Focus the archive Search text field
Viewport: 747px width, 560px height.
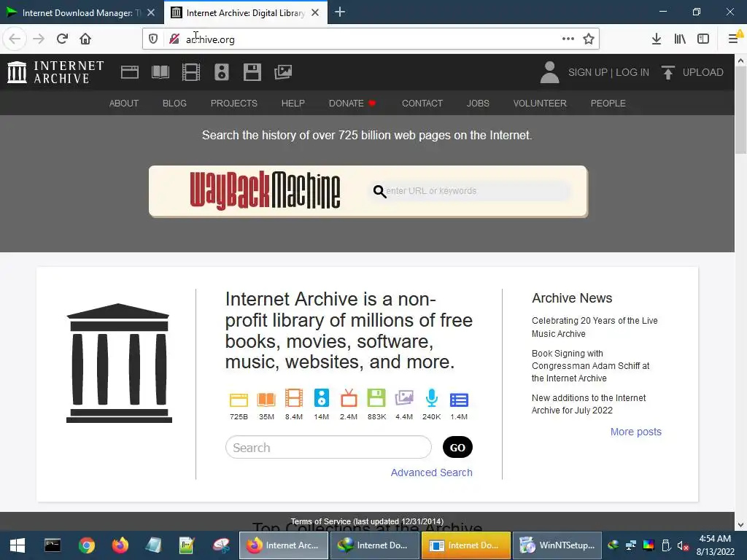(x=328, y=447)
